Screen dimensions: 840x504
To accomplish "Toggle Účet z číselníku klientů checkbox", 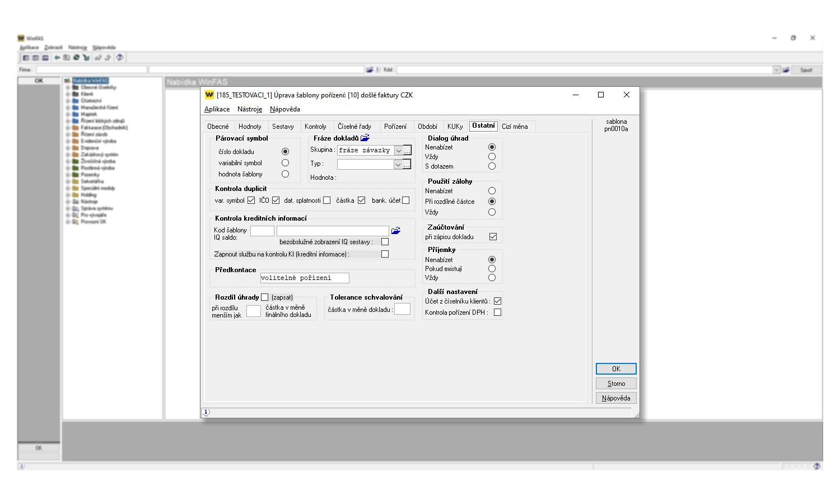I will (497, 301).
